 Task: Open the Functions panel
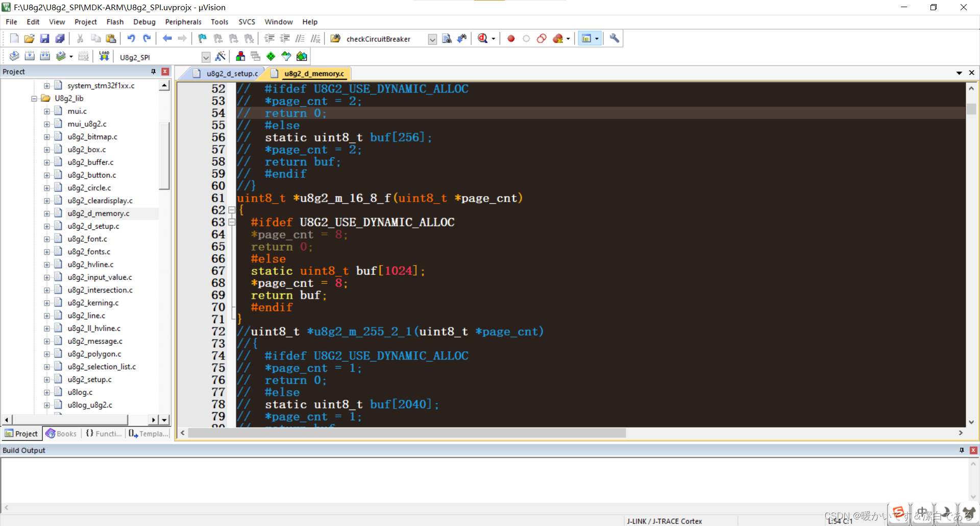pyautogui.click(x=104, y=434)
